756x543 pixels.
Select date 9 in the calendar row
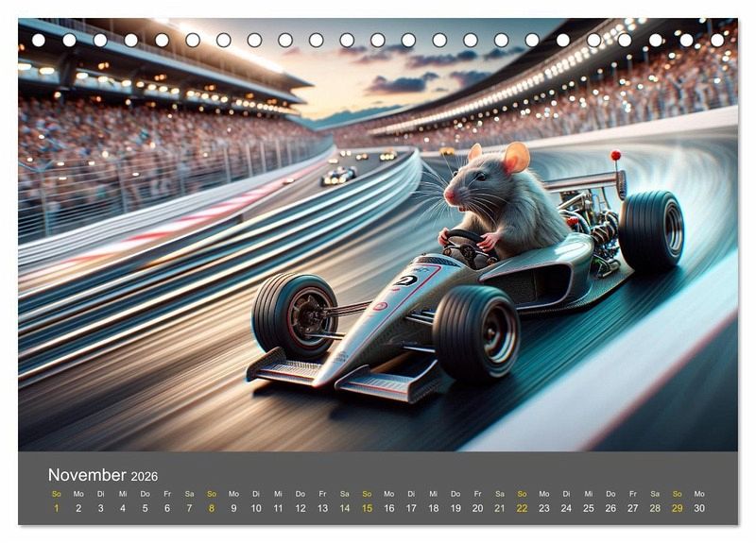pos(233,508)
